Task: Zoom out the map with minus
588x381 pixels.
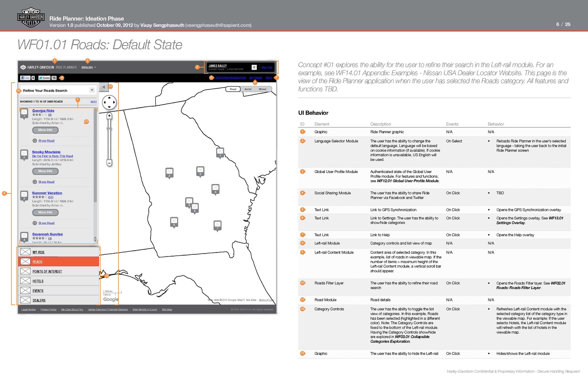Action: click(109, 162)
